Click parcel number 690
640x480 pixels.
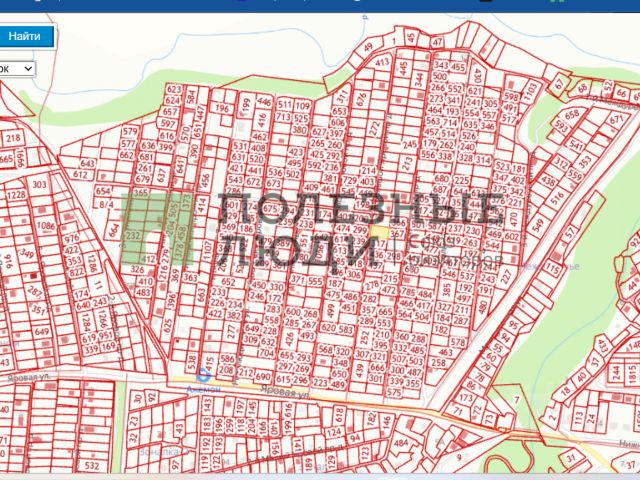pos(263,376)
